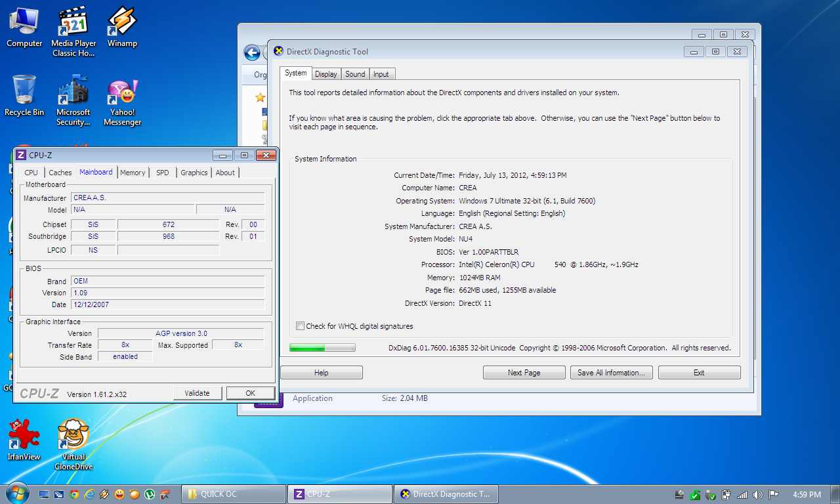Open the wireless network signal icon
Viewport: 840px width, 504px height.
pyautogui.click(x=742, y=494)
